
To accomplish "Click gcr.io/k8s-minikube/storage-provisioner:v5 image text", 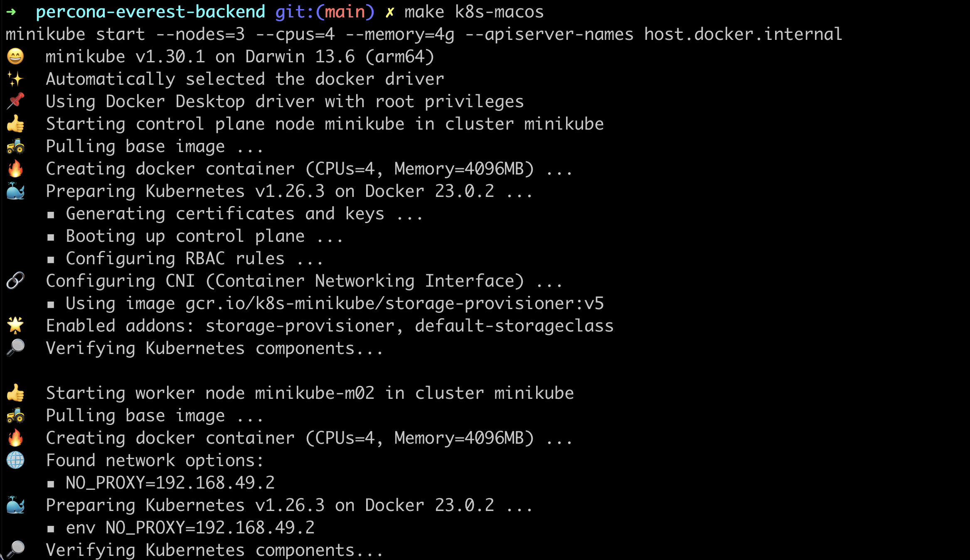I will pyautogui.click(x=394, y=303).
